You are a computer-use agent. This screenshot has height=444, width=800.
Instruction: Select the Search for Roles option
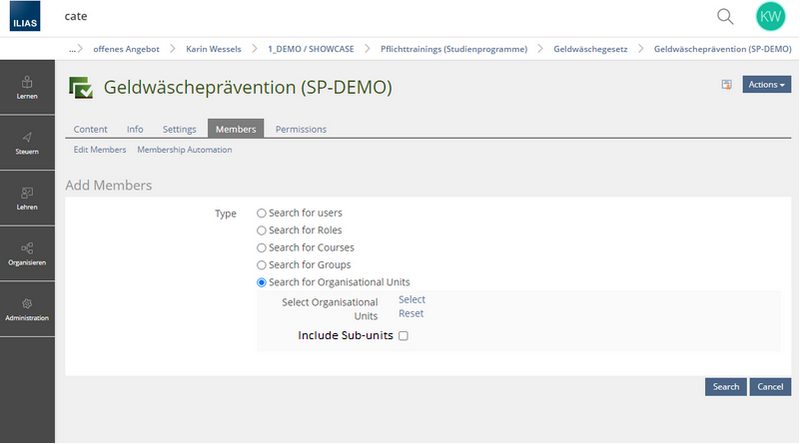(x=262, y=230)
